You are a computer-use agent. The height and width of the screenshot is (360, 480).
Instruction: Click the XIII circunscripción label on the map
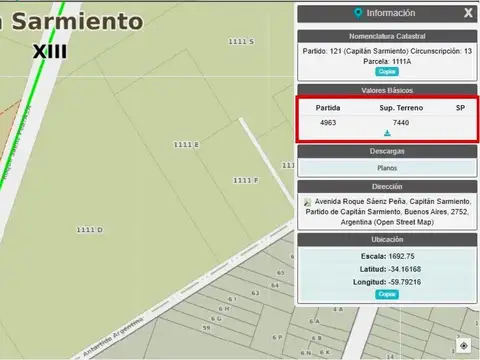point(50,52)
